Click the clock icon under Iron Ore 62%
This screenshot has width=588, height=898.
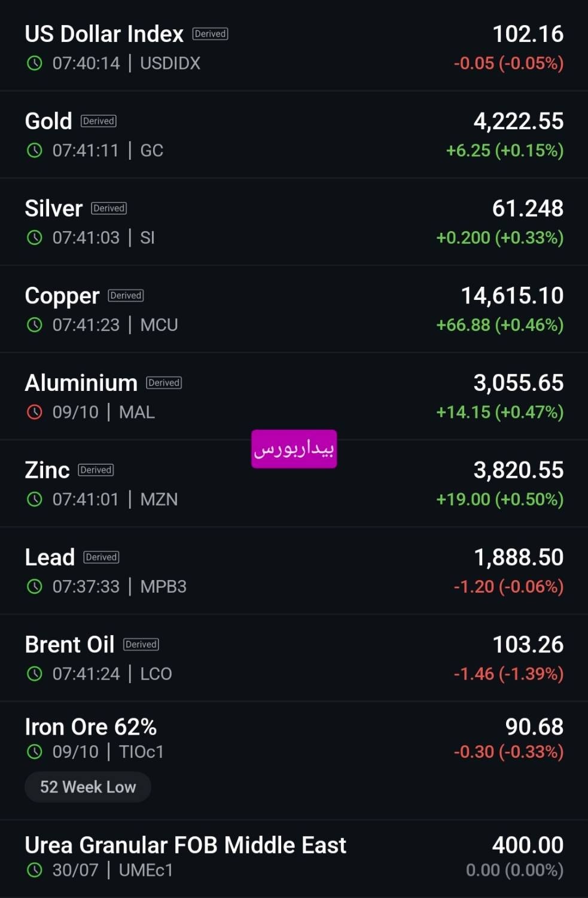click(x=35, y=751)
